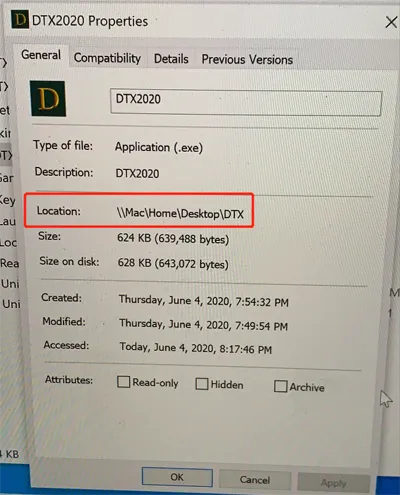This screenshot has height=495, width=400.
Task: Click the Created date text
Action: click(x=204, y=301)
